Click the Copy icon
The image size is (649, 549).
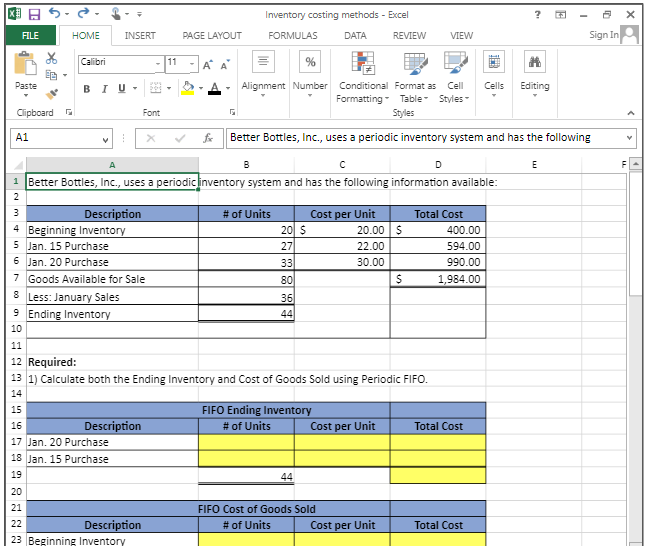point(51,75)
